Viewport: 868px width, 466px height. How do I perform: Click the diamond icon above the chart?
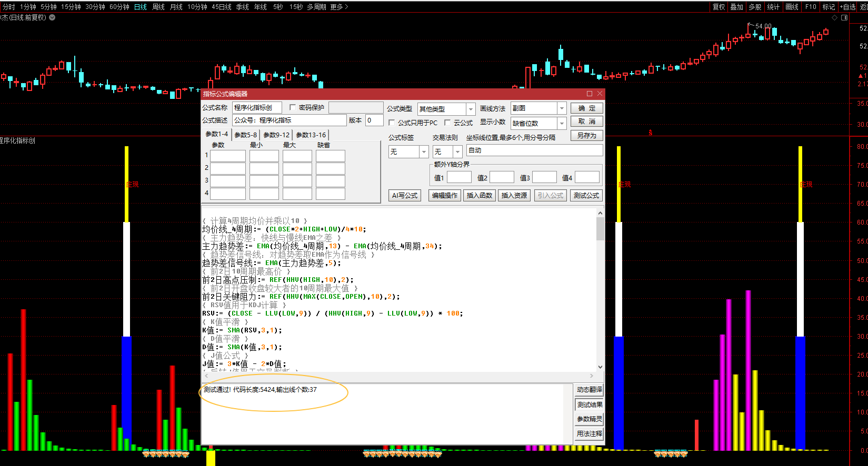(x=834, y=18)
